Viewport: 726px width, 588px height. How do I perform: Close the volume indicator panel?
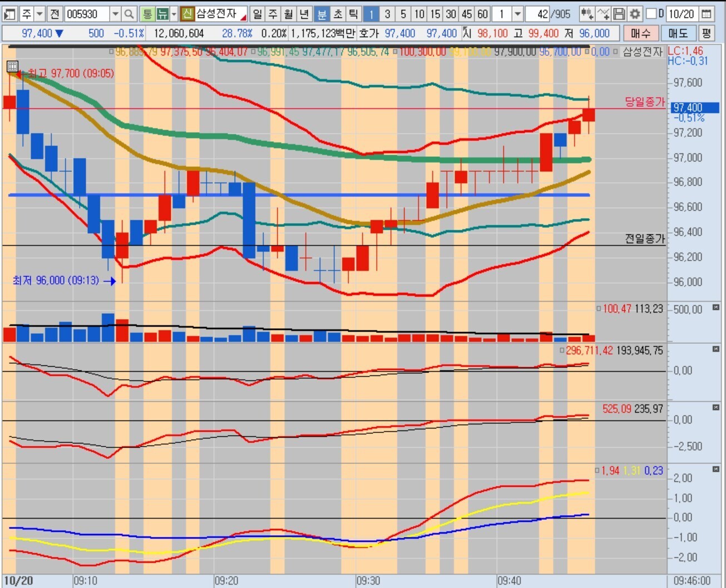click(716, 308)
